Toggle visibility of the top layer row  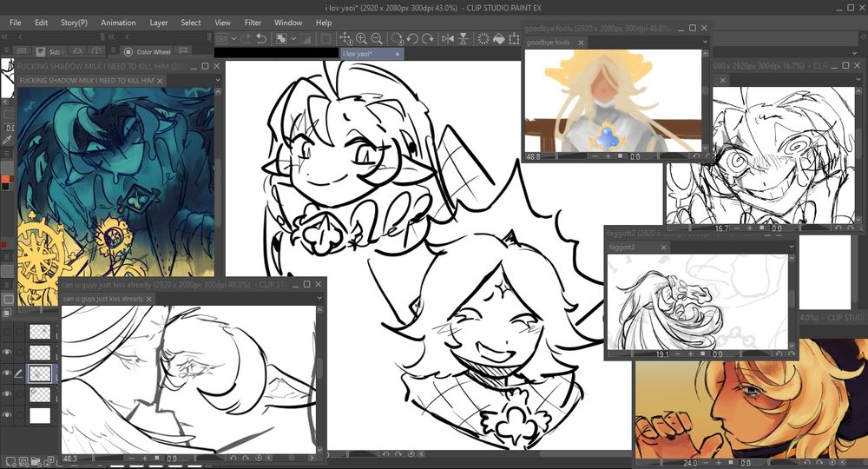coord(7,332)
